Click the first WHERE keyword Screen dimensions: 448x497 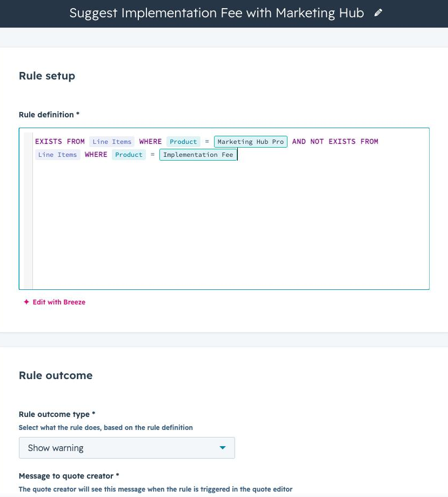[x=150, y=141]
